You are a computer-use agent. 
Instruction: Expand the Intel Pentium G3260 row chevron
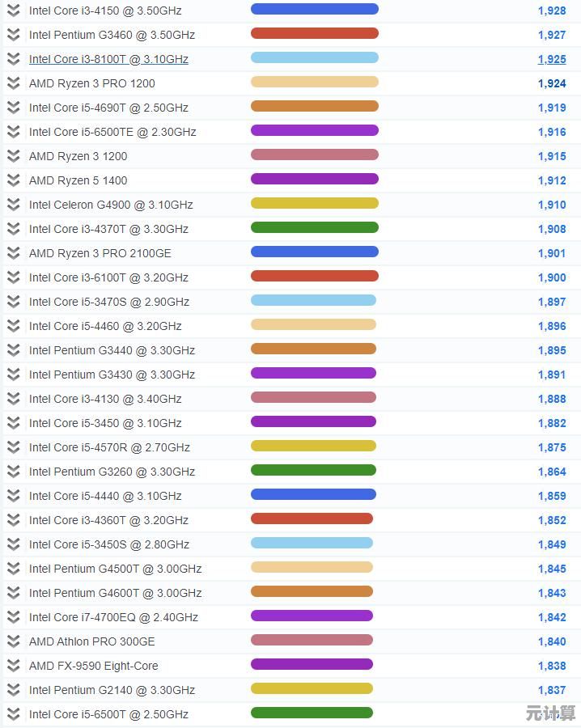pyautogui.click(x=14, y=472)
